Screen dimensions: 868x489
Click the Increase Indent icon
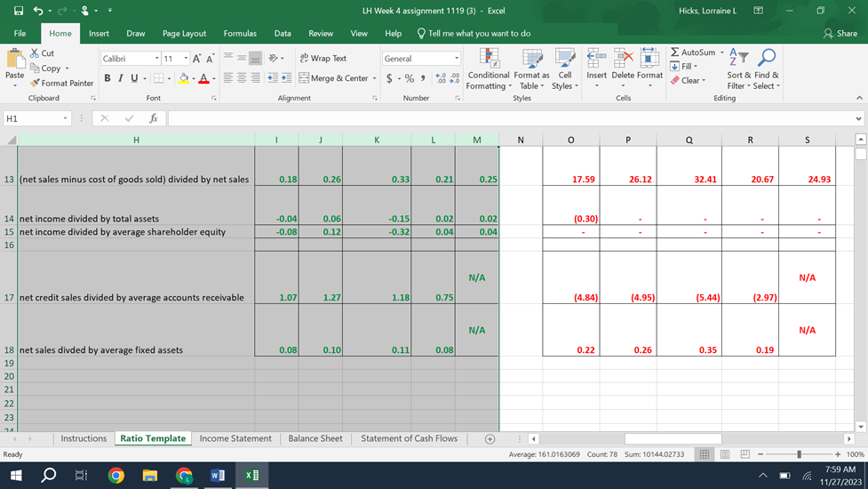pyautogui.click(x=287, y=78)
